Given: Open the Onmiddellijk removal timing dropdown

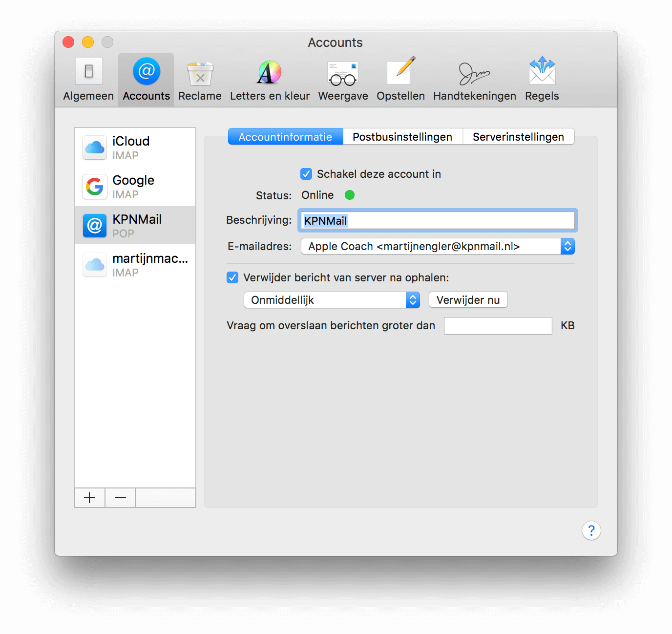Looking at the screenshot, I should tap(332, 300).
